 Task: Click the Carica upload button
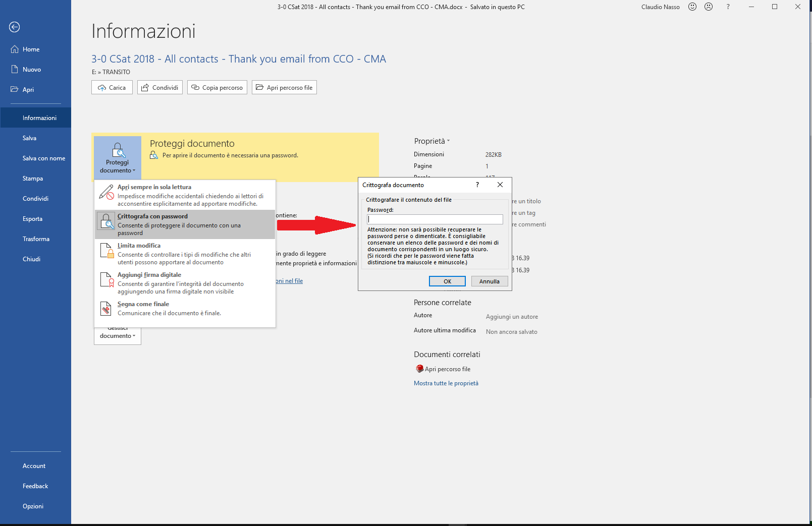coord(112,87)
